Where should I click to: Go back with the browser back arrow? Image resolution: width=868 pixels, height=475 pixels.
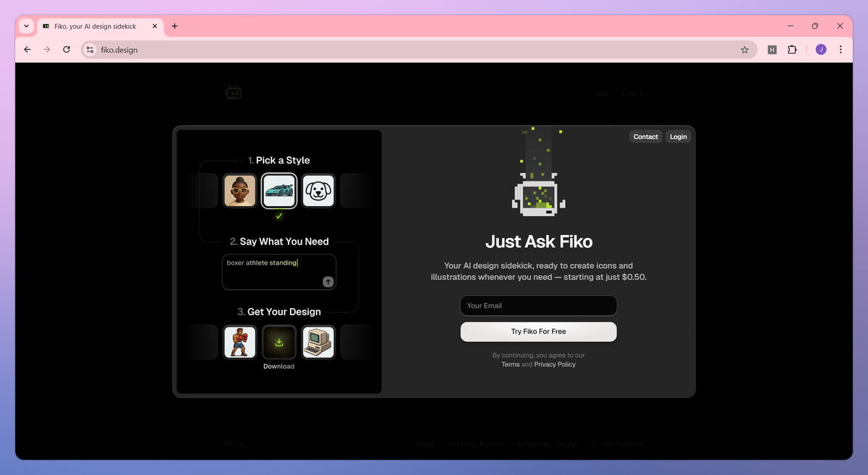click(27, 50)
